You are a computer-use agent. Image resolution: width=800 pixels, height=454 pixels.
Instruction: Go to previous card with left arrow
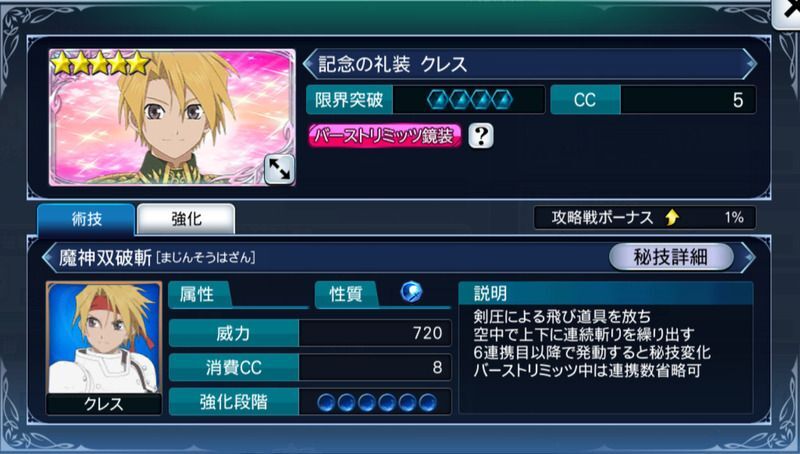pos(309,64)
